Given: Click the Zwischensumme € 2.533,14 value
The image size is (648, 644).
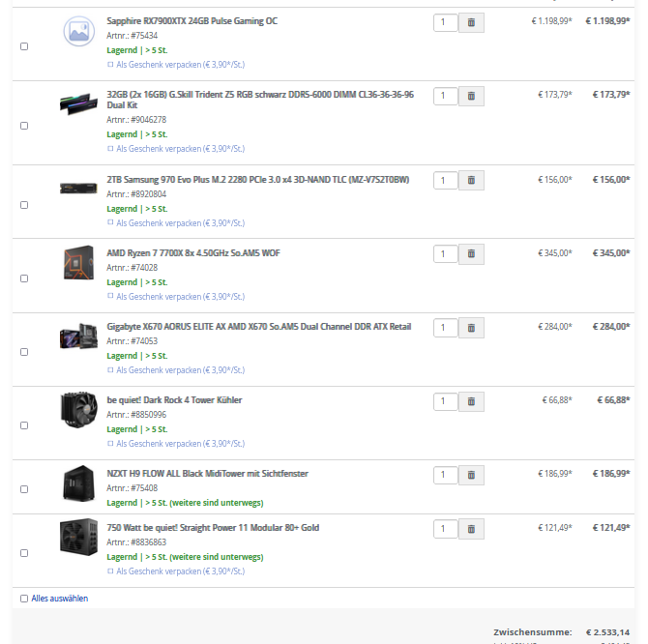Looking at the screenshot, I should tap(608, 632).
